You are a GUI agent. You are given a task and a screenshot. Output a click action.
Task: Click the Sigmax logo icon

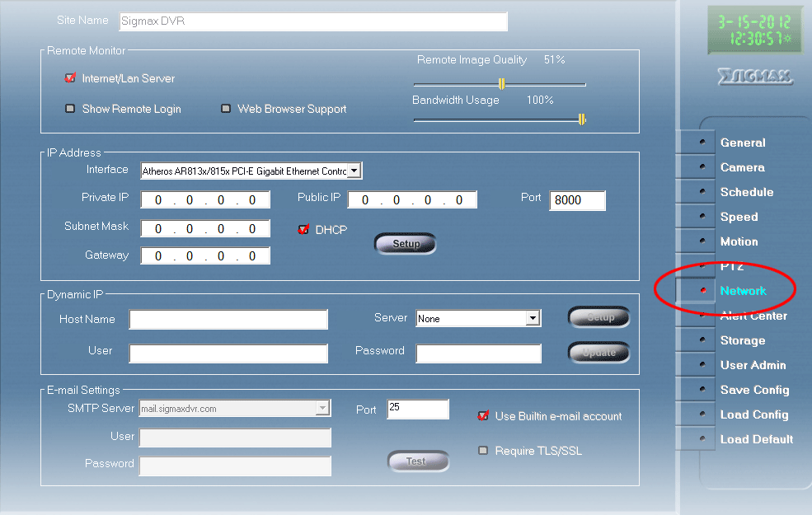tap(754, 77)
